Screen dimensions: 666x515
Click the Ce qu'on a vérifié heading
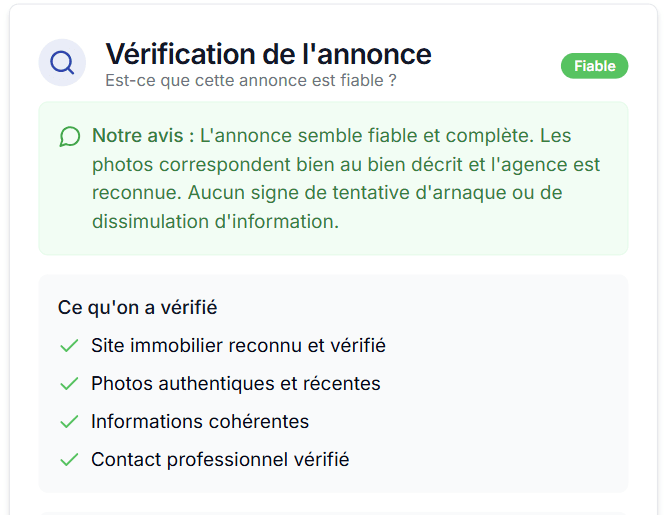137,307
